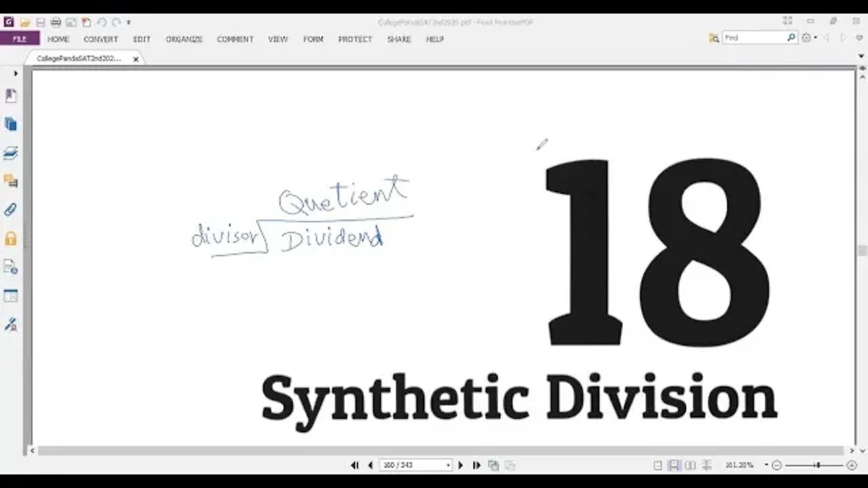Open the Security lock panel in sidebar

[x=11, y=239]
